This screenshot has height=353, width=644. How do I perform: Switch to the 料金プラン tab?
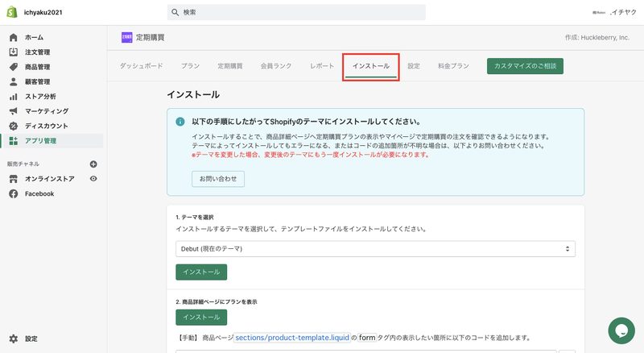click(x=453, y=66)
